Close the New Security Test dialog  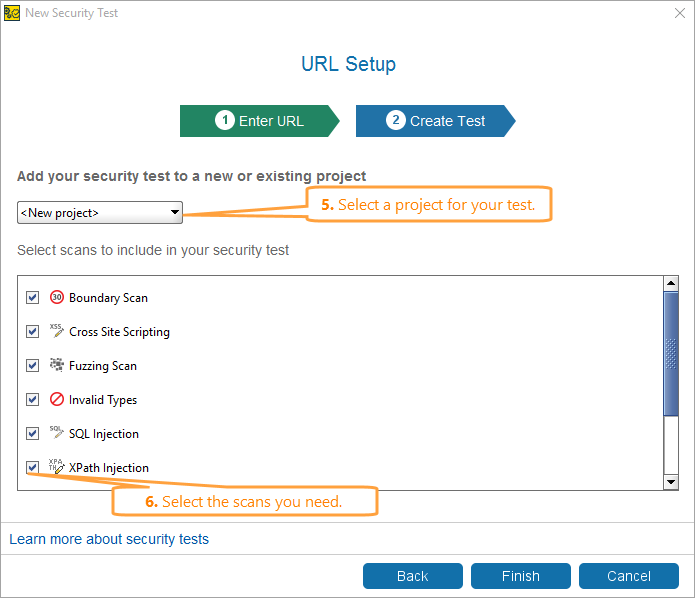[x=680, y=13]
